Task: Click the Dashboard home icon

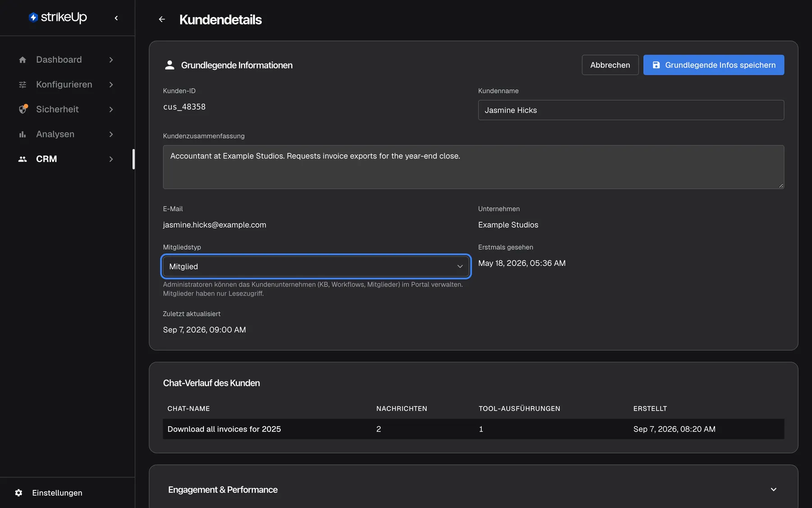Action: pos(23,60)
